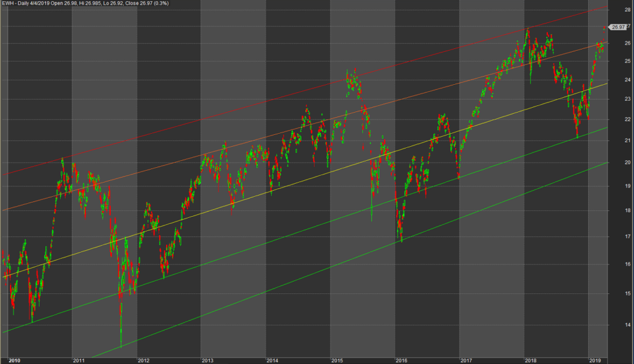
Task: Click the 28 price level on axis
Action: pyautogui.click(x=628, y=10)
